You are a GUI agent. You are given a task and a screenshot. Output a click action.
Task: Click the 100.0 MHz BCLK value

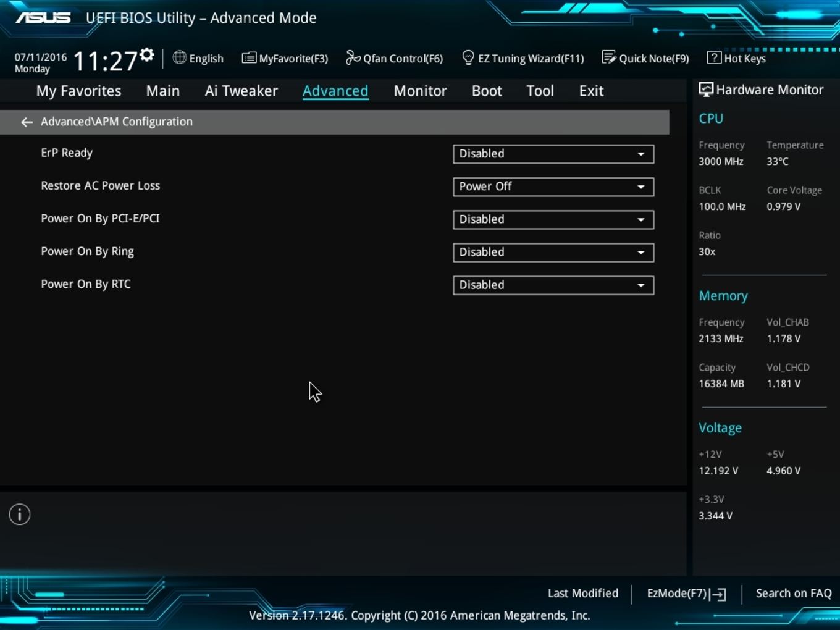click(722, 206)
